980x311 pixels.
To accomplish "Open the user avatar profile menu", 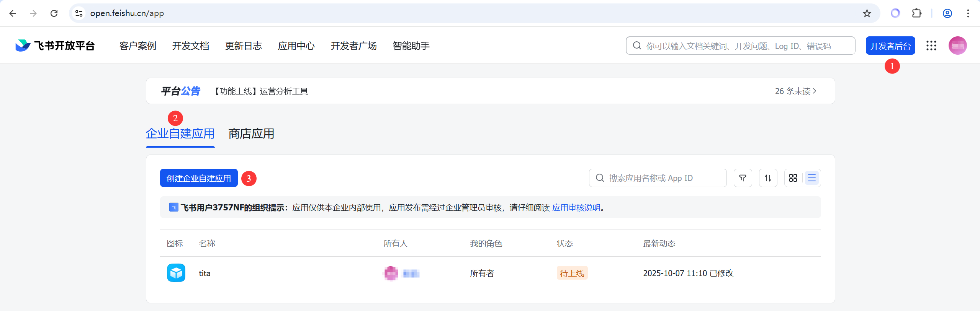I will [957, 46].
